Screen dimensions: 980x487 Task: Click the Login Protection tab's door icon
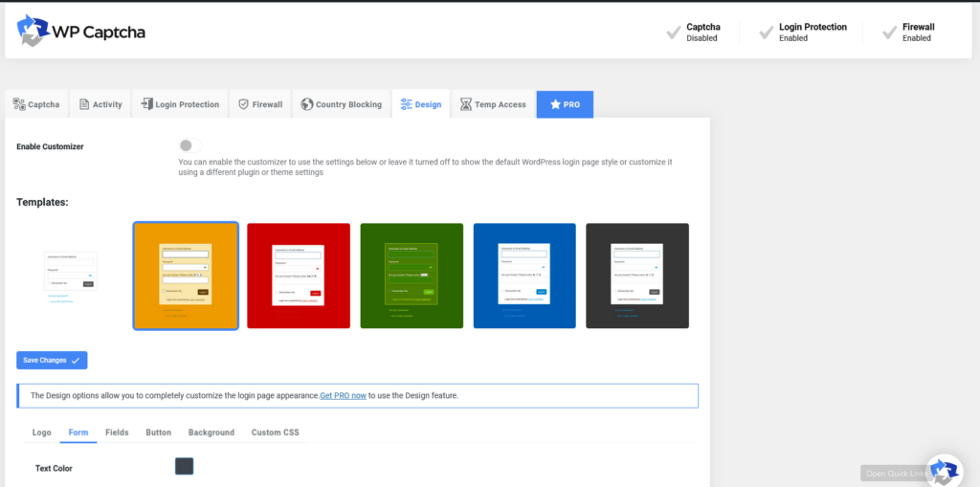[146, 104]
